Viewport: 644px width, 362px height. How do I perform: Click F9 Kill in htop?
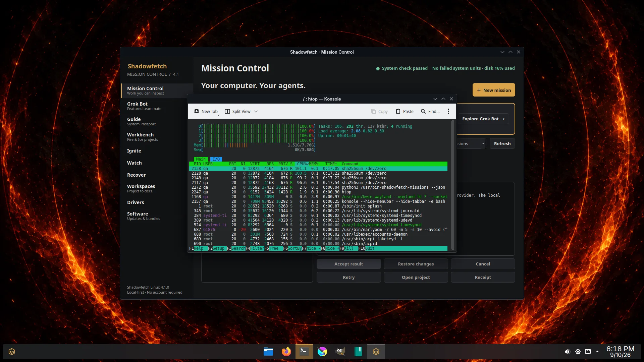tap(348, 248)
